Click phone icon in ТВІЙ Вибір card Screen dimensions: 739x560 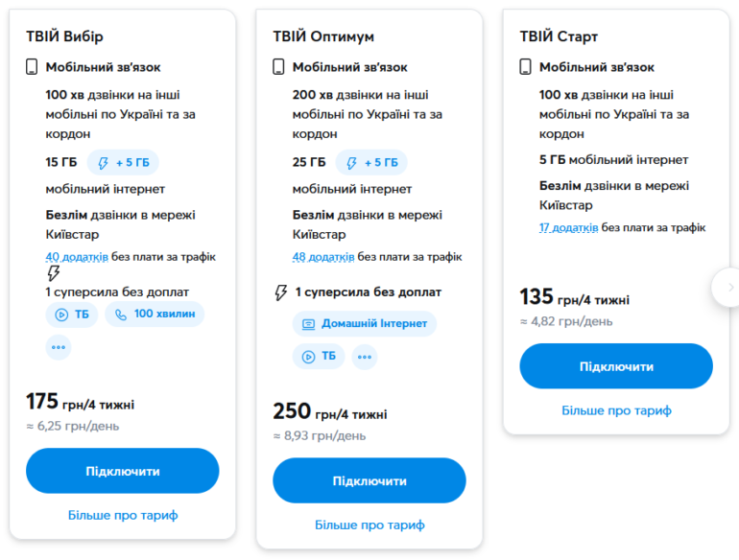pyautogui.click(x=32, y=67)
